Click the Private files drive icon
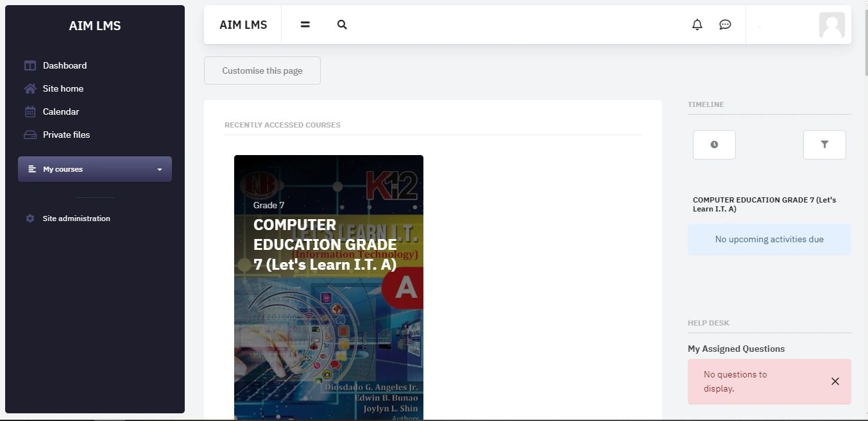Screen dimensions: 868x421 click(30, 135)
